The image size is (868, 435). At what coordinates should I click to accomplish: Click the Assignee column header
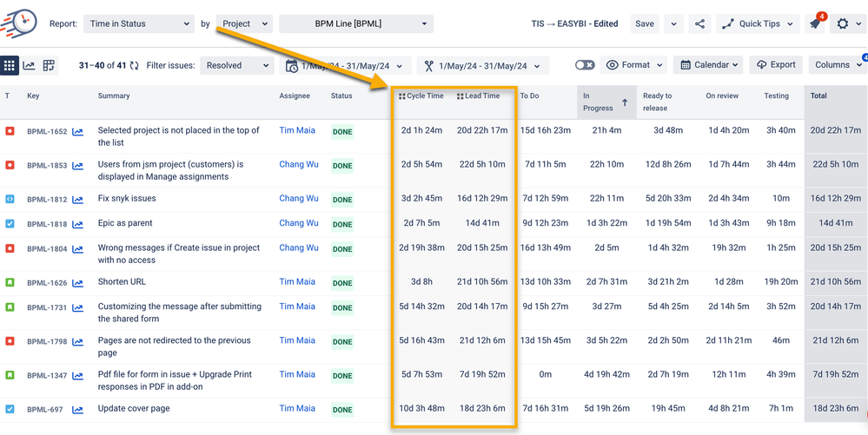click(293, 96)
